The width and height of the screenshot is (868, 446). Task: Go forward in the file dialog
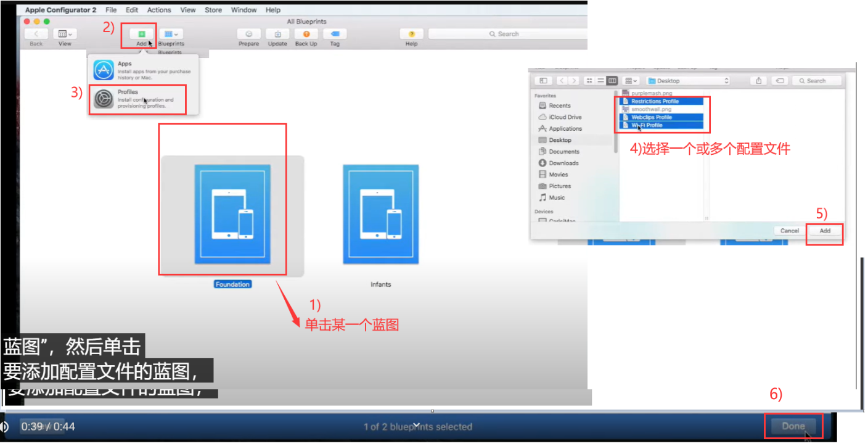pos(574,81)
